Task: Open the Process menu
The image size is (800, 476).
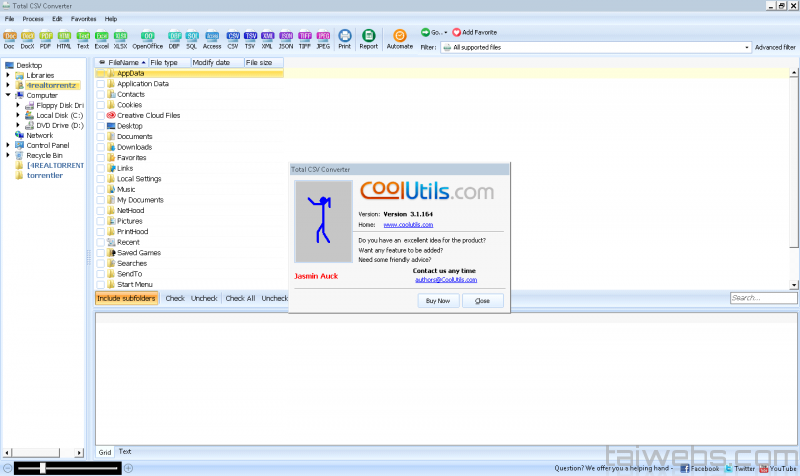Action: [32, 19]
